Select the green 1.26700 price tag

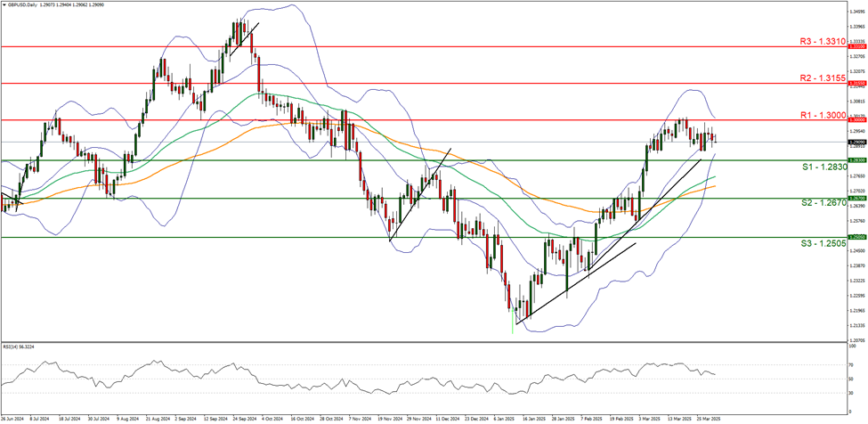tap(856, 198)
